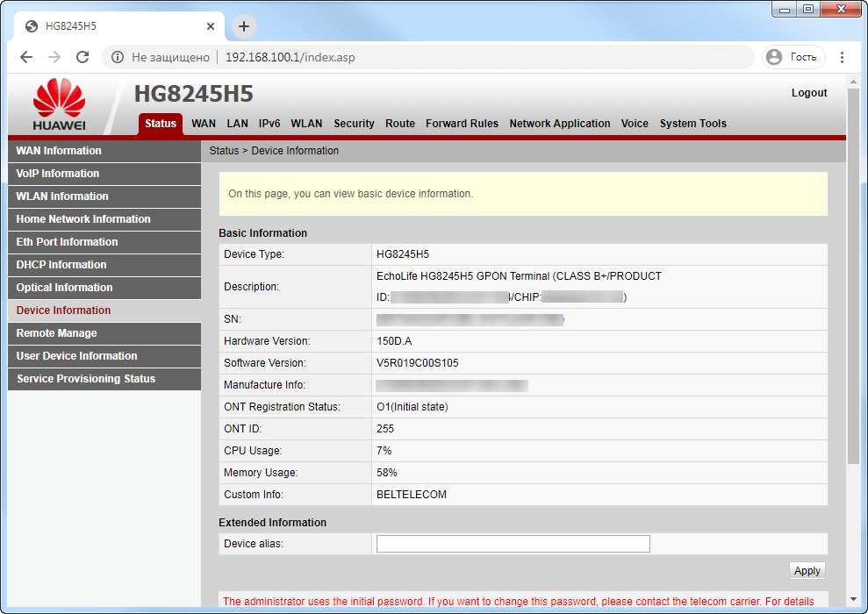Open Optical Information in the sidebar
Viewport: 868px width, 614px height.
[64, 288]
